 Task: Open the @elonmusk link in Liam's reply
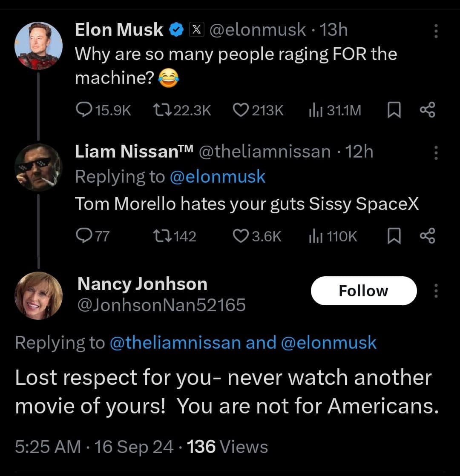(217, 177)
